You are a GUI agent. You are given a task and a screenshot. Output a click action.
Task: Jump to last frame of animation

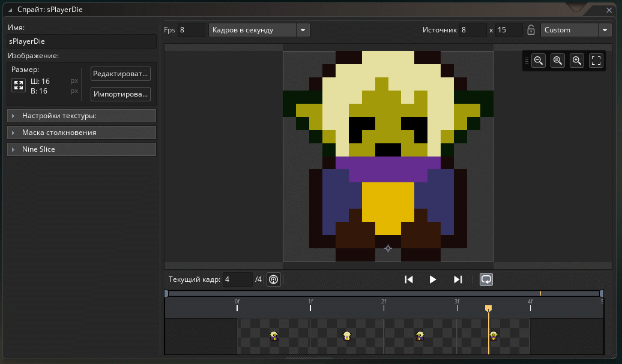[457, 279]
